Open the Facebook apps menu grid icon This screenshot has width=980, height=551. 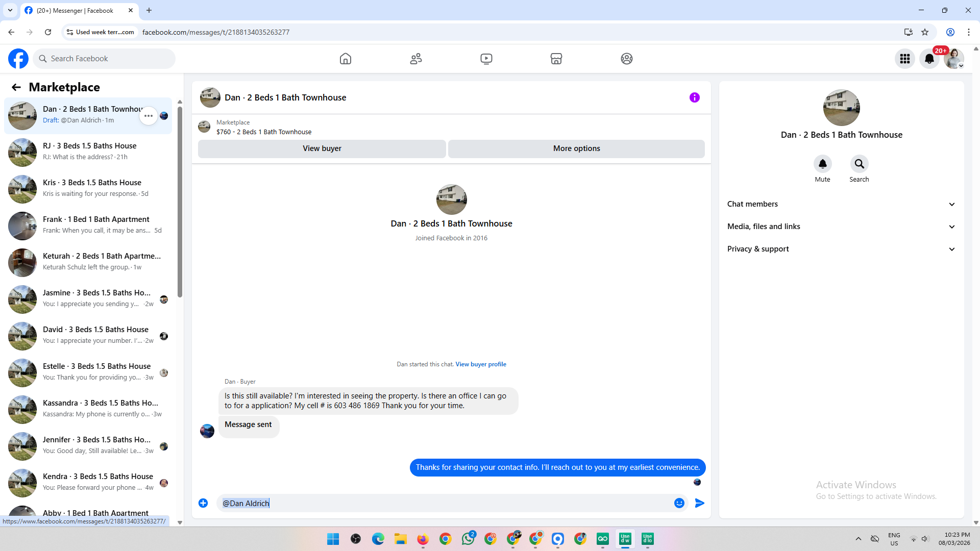(x=905, y=59)
